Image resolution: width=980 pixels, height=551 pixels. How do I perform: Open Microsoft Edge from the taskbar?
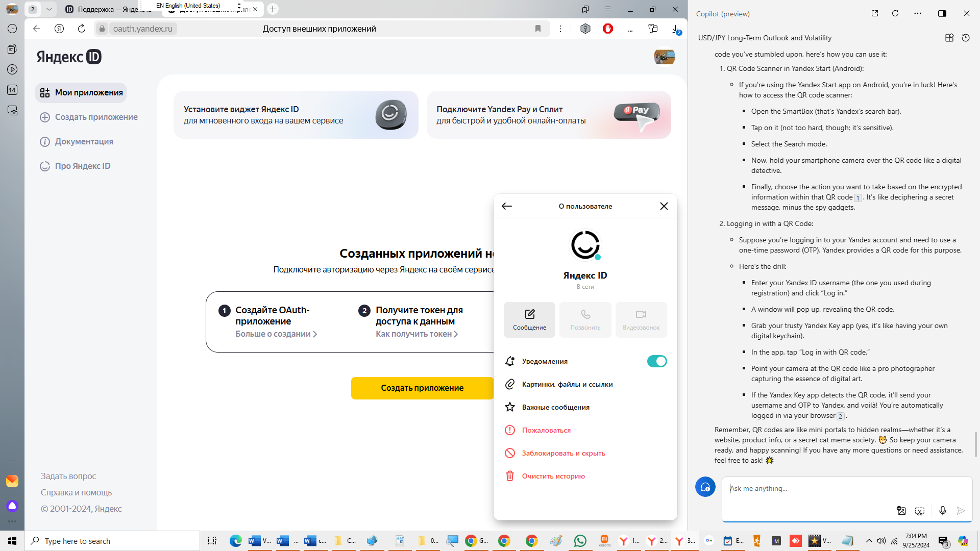coord(235,541)
